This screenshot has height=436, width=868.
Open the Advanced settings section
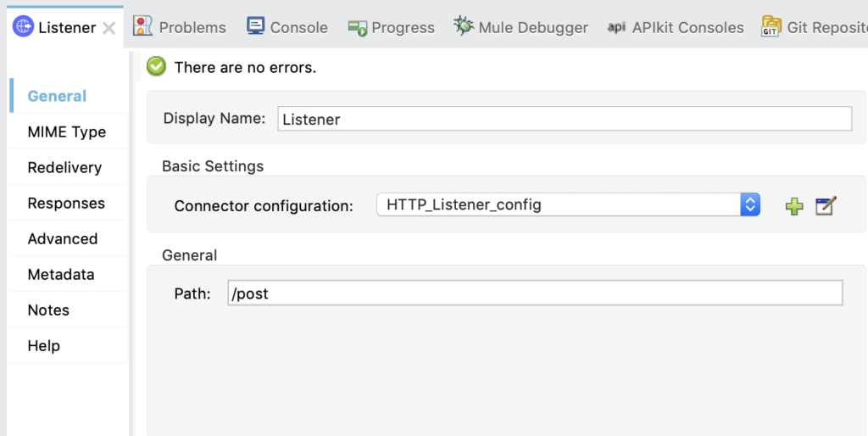pos(63,239)
